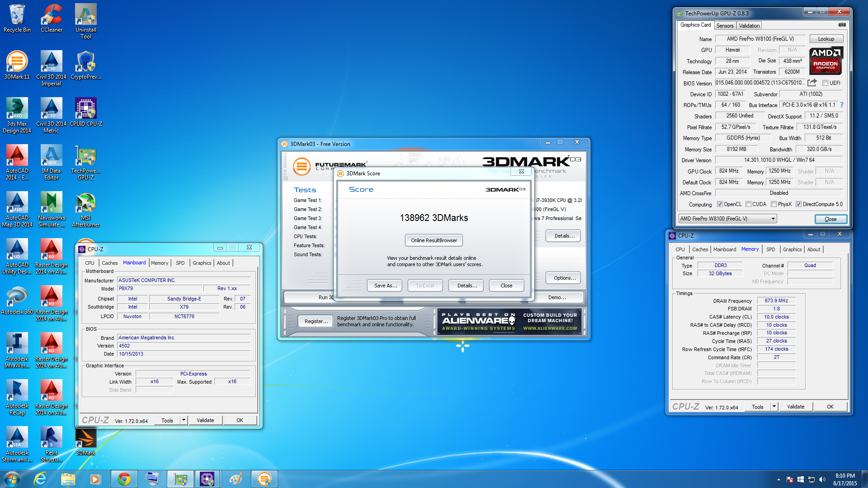Click the Options button in 3DMark03

point(564,278)
